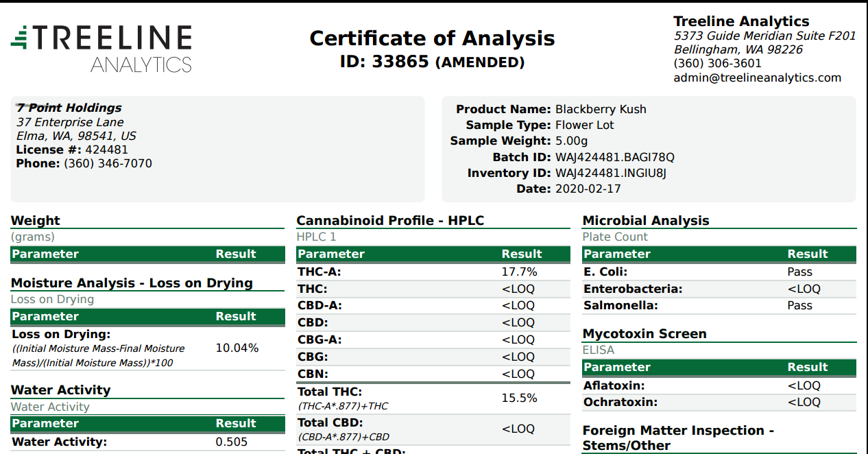The height and width of the screenshot is (454, 868).
Task: Click the Elma, WA, 98541, US line
Action: (76, 136)
